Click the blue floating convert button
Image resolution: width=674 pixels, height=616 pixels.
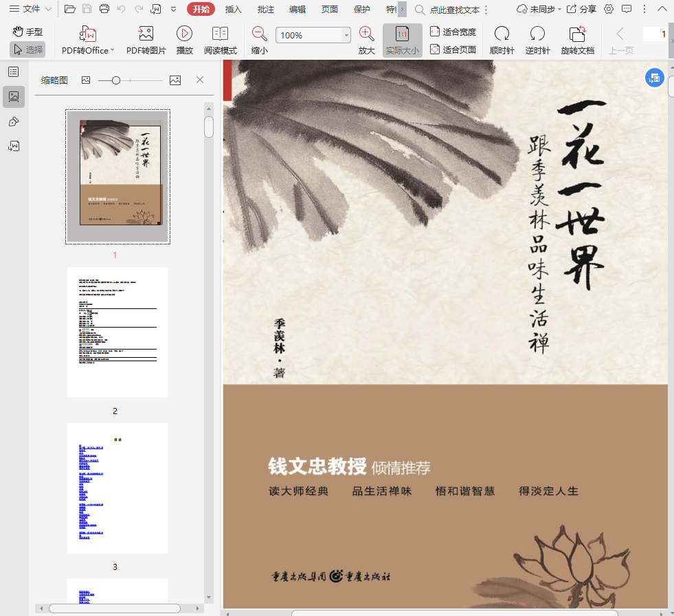(x=654, y=78)
